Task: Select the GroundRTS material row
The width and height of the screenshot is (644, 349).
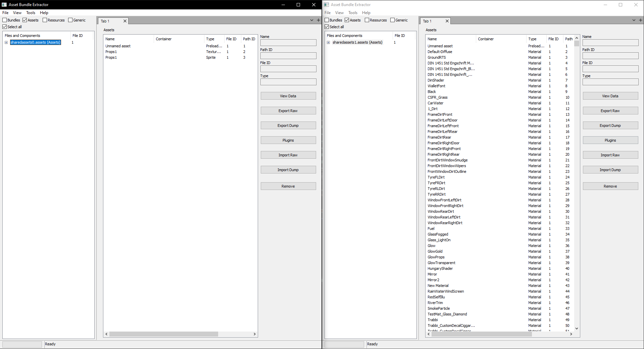Action: point(500,57)
